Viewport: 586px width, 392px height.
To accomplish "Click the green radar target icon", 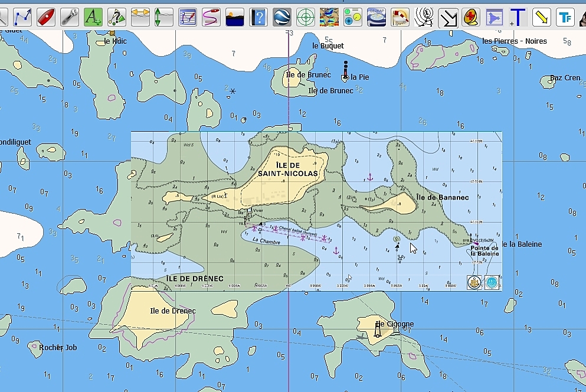I will [x=305, y=17].
